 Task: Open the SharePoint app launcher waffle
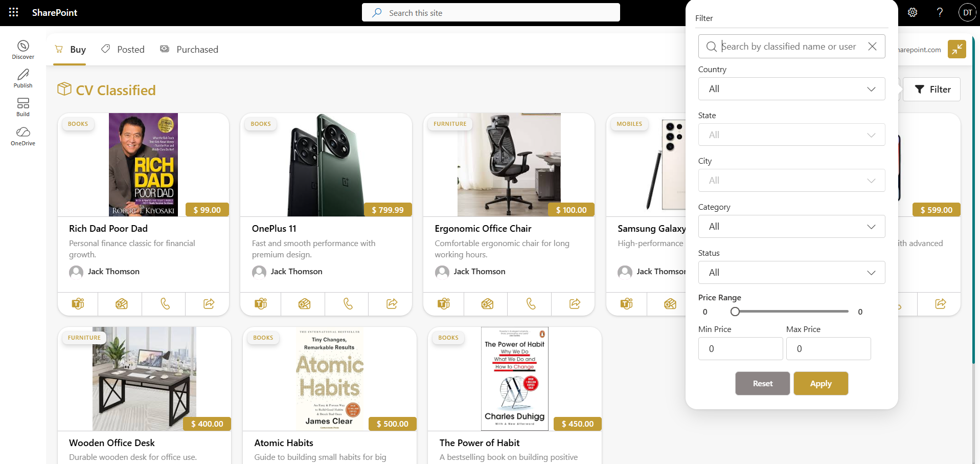14,12
